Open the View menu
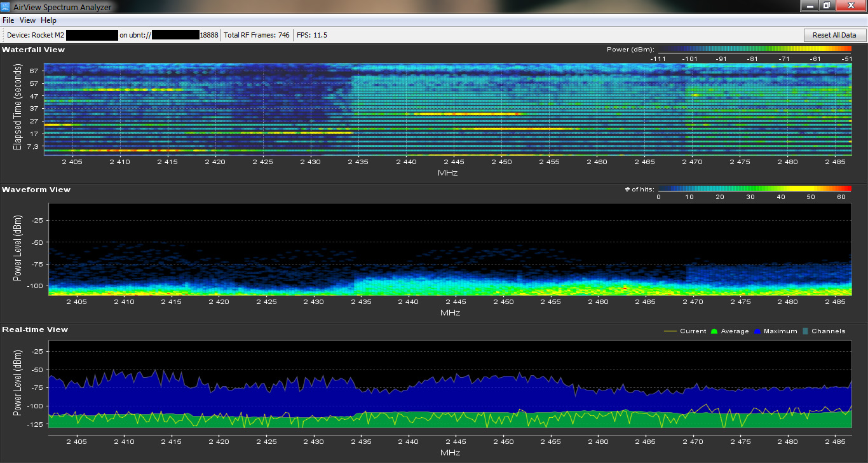This screenshot has width=868, height=463. click(27, 20)
